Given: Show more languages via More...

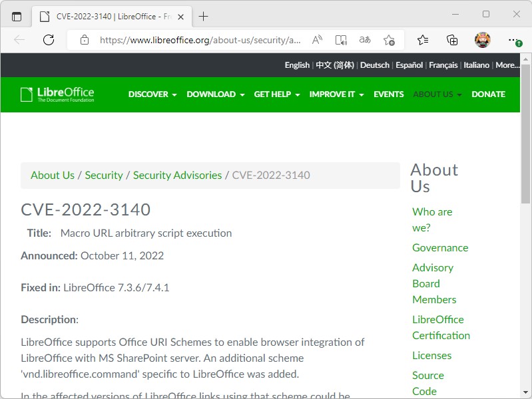Looking at the screenshot, I should pos(507,65).
